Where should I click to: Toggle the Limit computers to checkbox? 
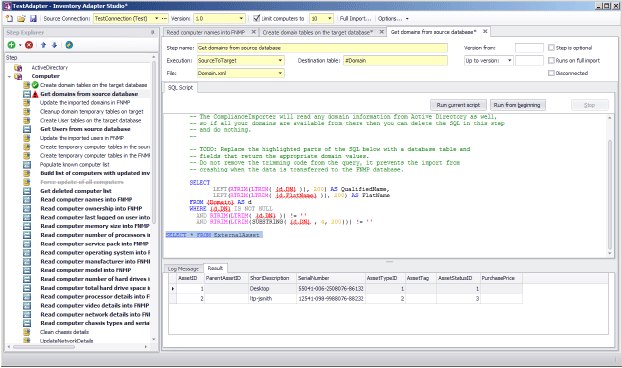(257, 18)
